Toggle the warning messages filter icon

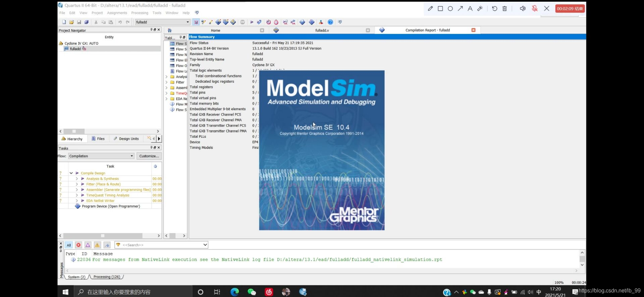(97, 245)
